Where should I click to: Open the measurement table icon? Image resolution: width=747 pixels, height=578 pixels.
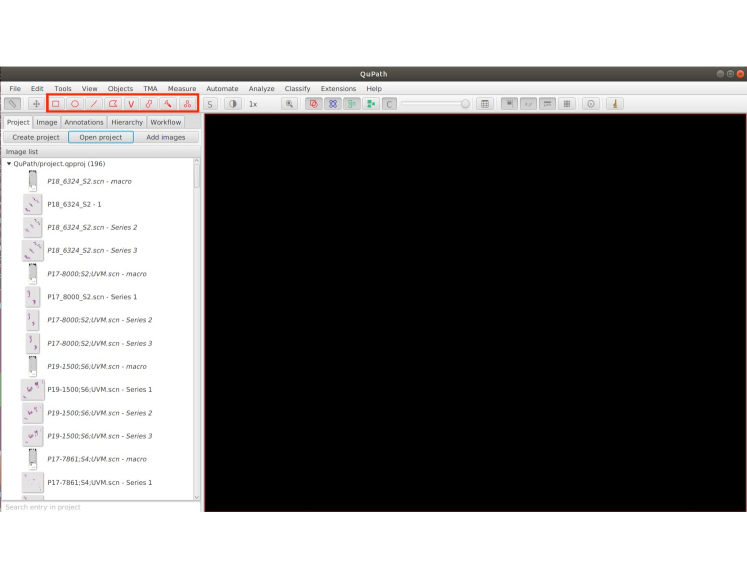coord(485,104)
